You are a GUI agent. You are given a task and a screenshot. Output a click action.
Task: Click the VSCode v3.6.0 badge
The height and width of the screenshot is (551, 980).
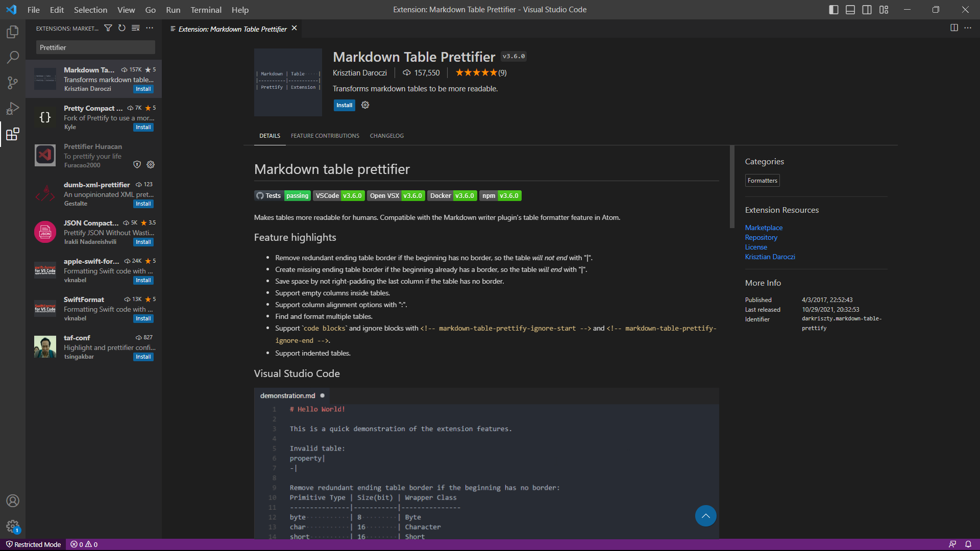click(339, 196)
